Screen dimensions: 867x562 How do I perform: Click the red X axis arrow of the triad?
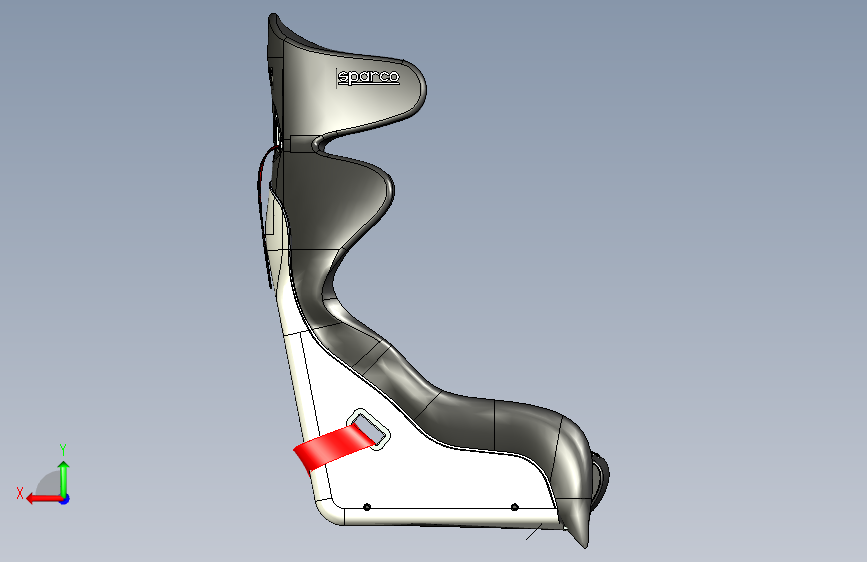coord(44,499)
